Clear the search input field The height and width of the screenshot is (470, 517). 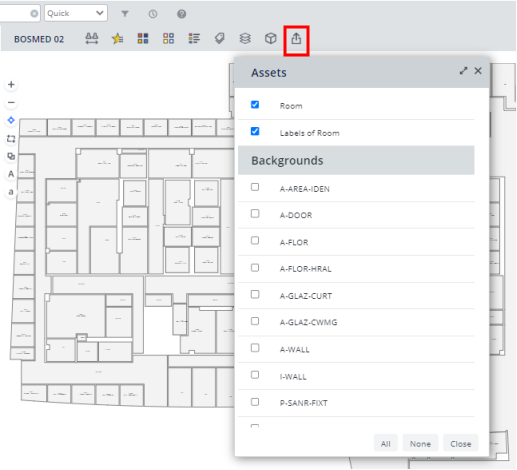(34, 13)
